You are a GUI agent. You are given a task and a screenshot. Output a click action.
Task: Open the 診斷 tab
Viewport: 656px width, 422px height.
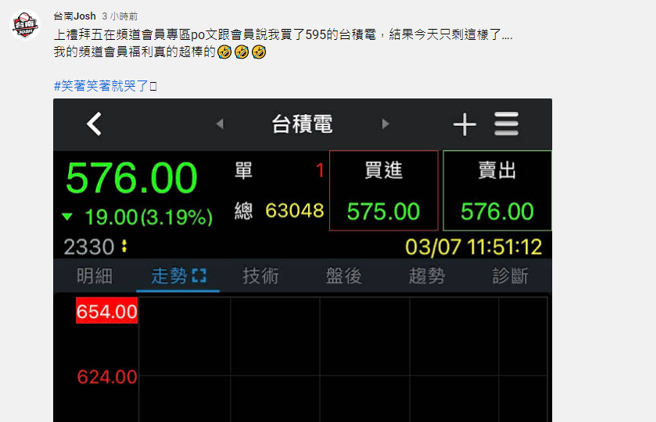(510, 276)
